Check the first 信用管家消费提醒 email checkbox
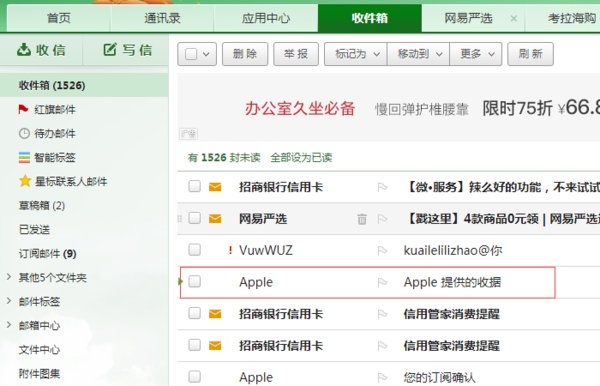The height and width of the screenshot is (386, 600). (x=194, y=313)
